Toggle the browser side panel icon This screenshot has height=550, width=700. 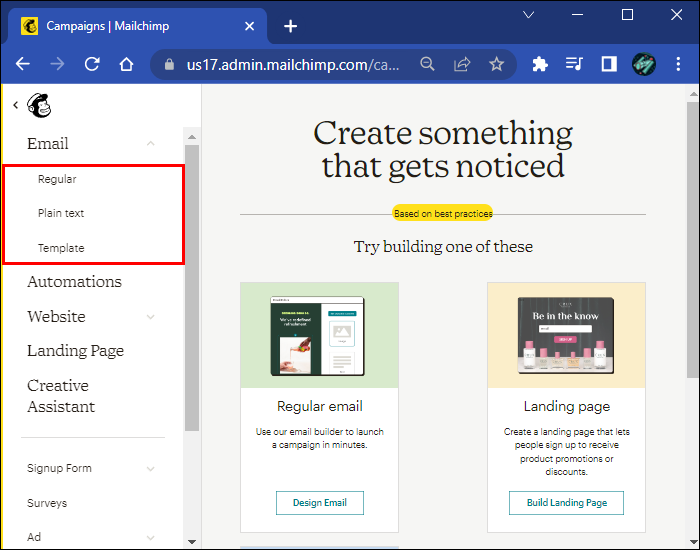pyautogui.click(x=609, y=64)
